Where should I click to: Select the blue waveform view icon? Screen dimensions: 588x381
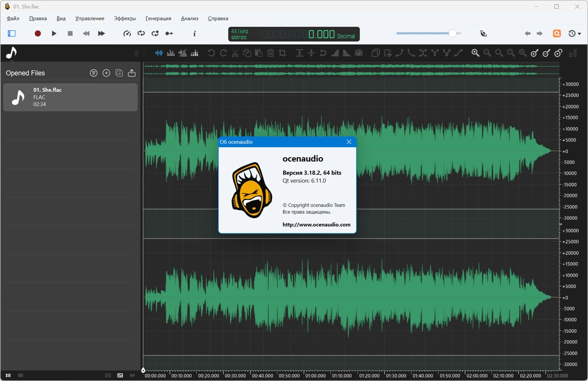pos(159,53)
